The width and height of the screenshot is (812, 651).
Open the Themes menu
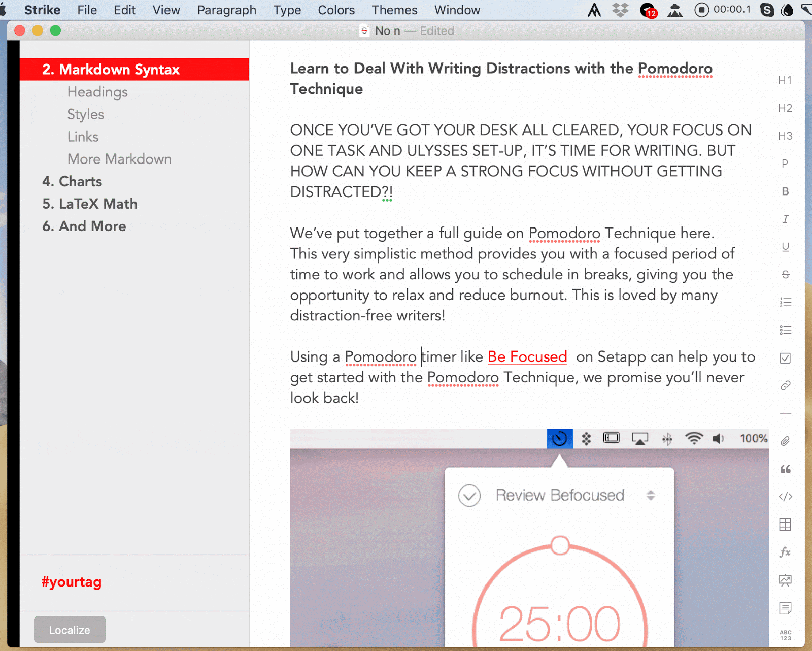[394, 10]
